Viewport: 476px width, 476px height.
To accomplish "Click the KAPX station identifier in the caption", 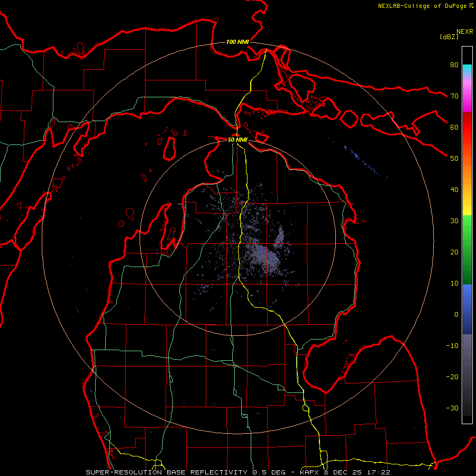I will coord(311,472).
